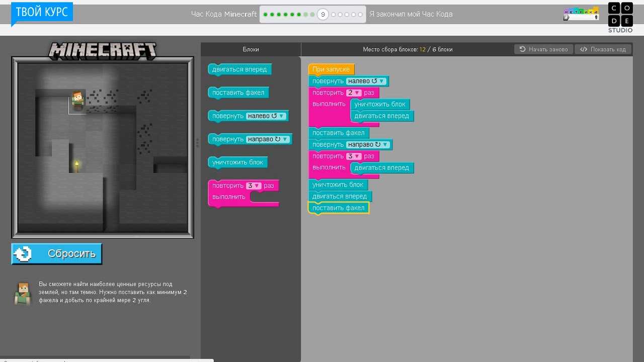Click Место сбора блоков header
The height and width of the screenshot is (362, 644).
point(408,49)
